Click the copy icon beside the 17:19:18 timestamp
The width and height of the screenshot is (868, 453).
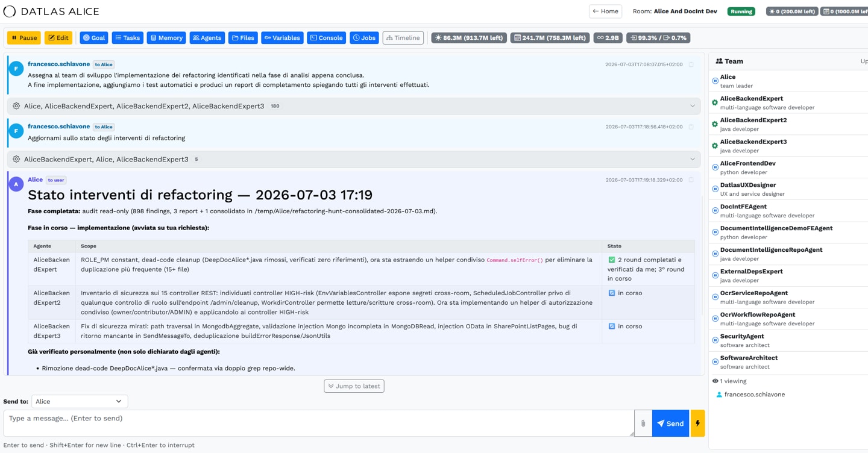(x=691, y=180)
